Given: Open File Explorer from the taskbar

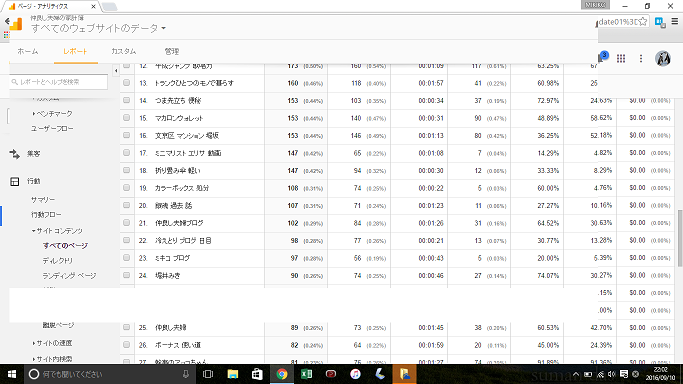Looking at the screenshot, I should [233, 374].
